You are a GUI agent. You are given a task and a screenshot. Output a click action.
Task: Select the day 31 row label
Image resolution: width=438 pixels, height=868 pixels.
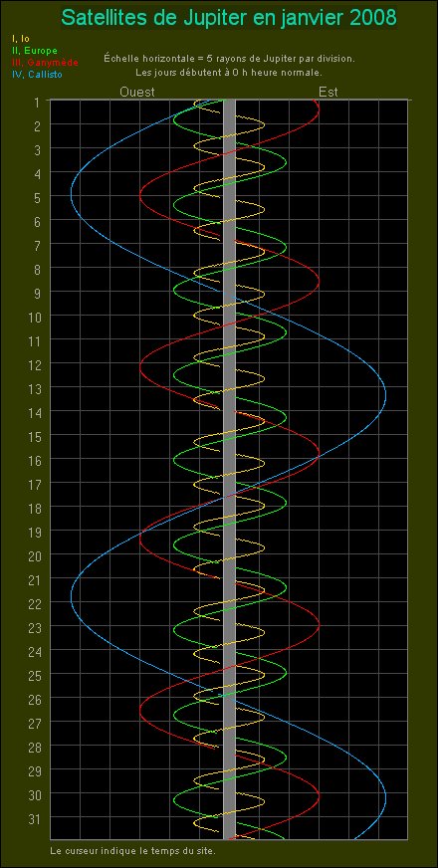34,817
